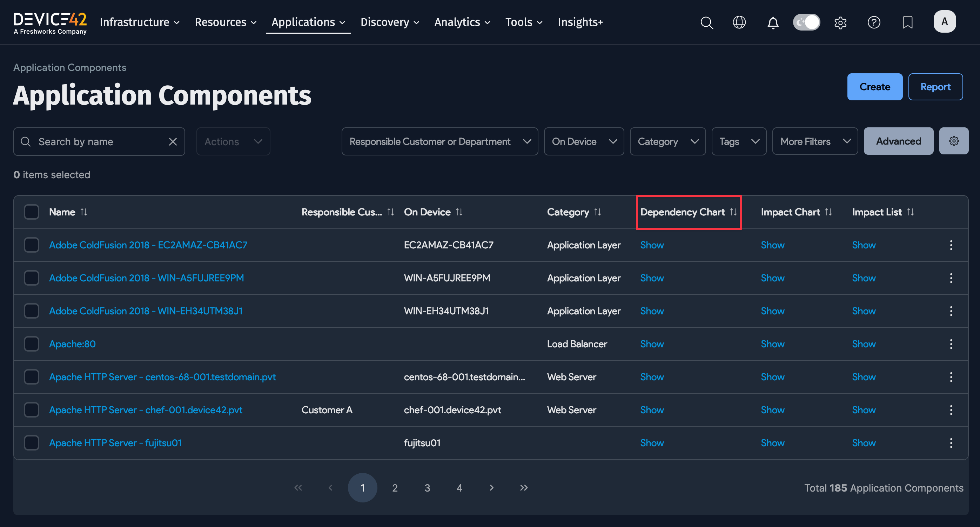Viewport: 980px width, 527px height.
Task: Open the Actions dropdown
Action: coord(233,141)
